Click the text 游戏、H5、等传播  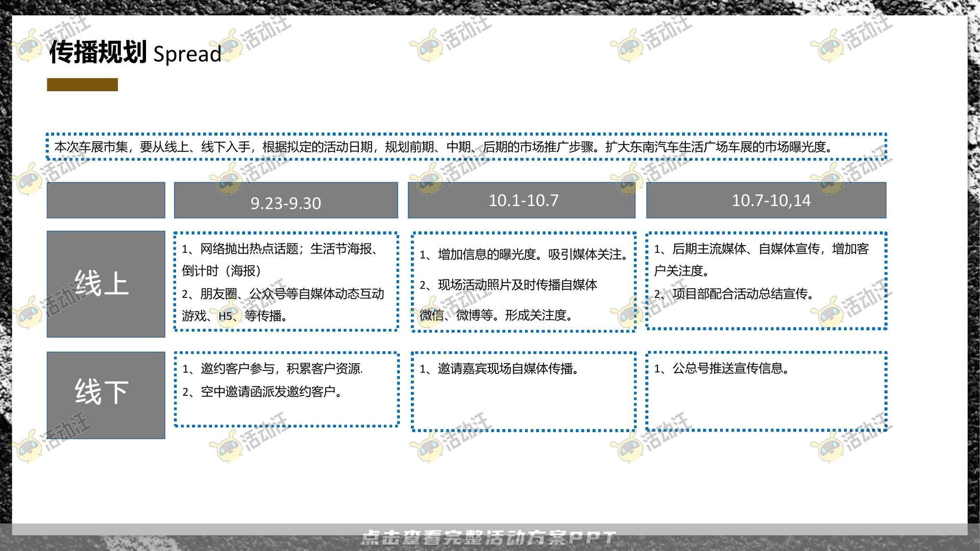tap(234, 316)
